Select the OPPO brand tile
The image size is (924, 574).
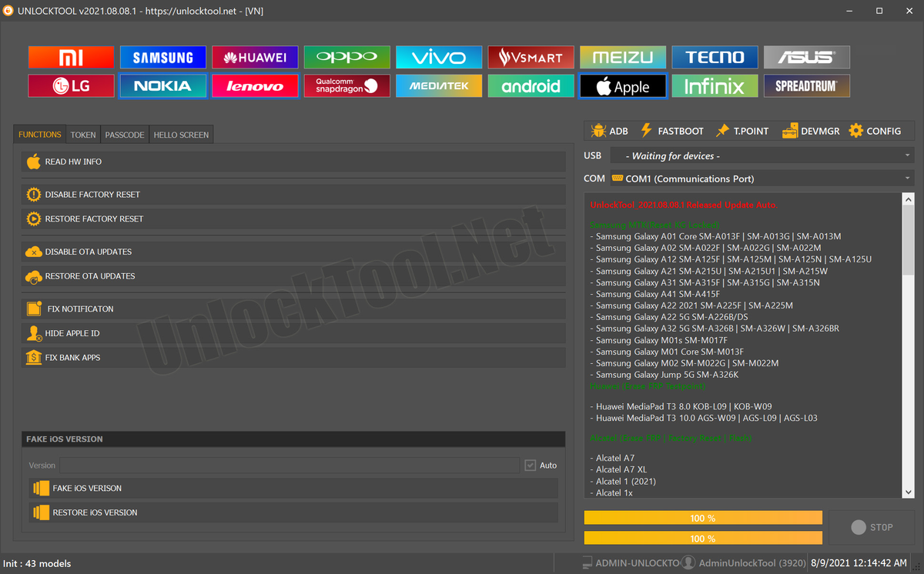click(x=346, y=57)
